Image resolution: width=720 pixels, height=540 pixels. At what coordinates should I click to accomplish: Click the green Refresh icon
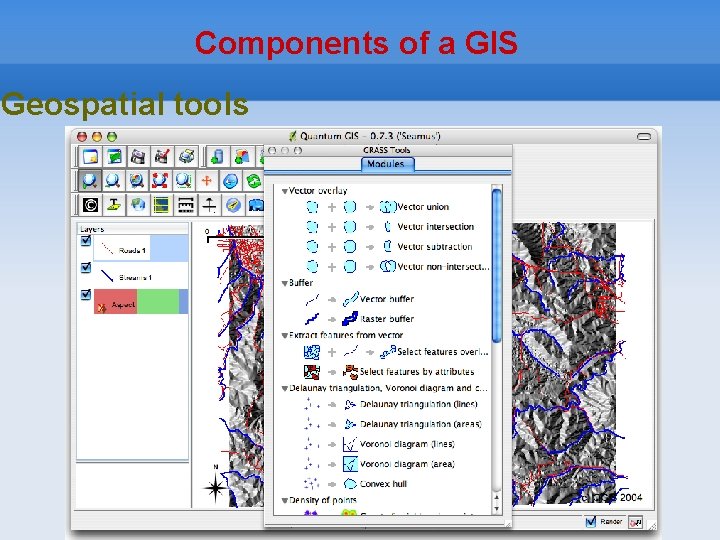point(253,181)
